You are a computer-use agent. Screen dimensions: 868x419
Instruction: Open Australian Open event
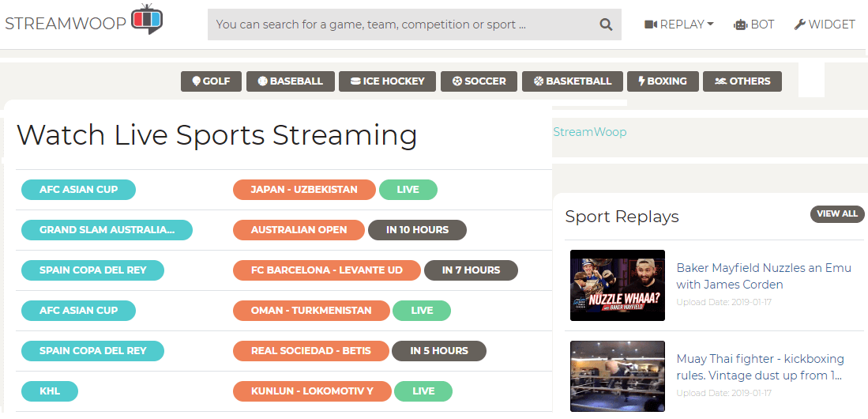[x=299, y=230]
